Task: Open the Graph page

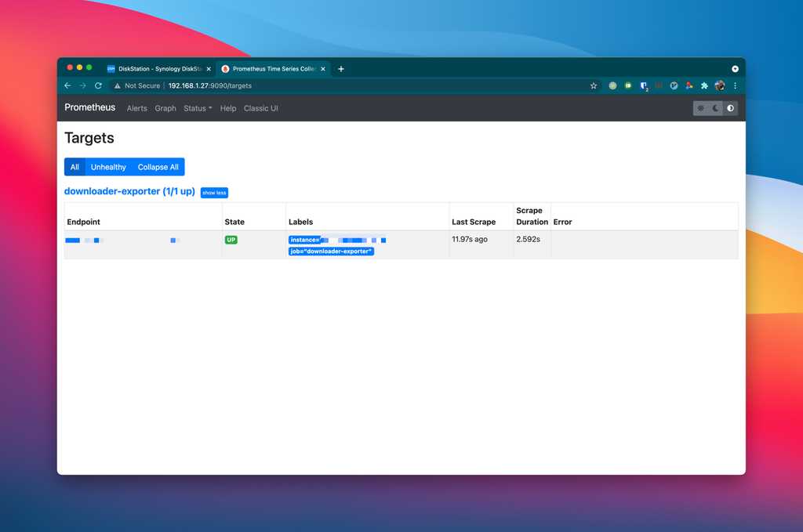Action: [165, 108]
